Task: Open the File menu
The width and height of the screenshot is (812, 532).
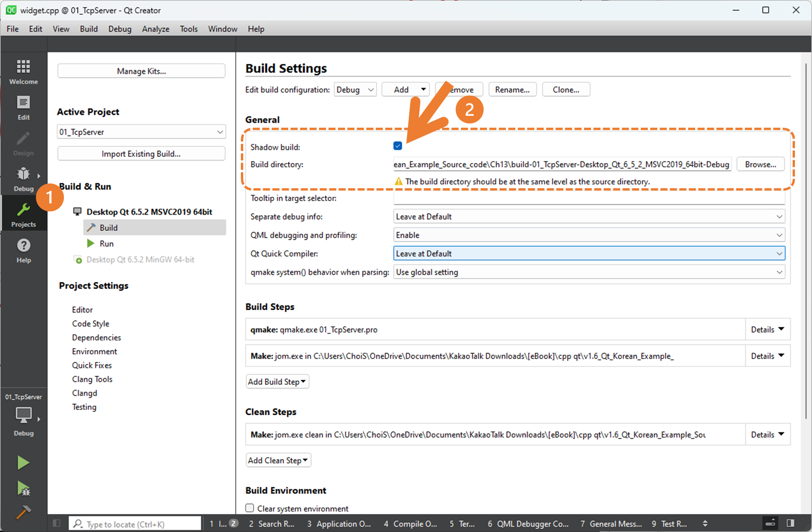Action: click(13, 29)
